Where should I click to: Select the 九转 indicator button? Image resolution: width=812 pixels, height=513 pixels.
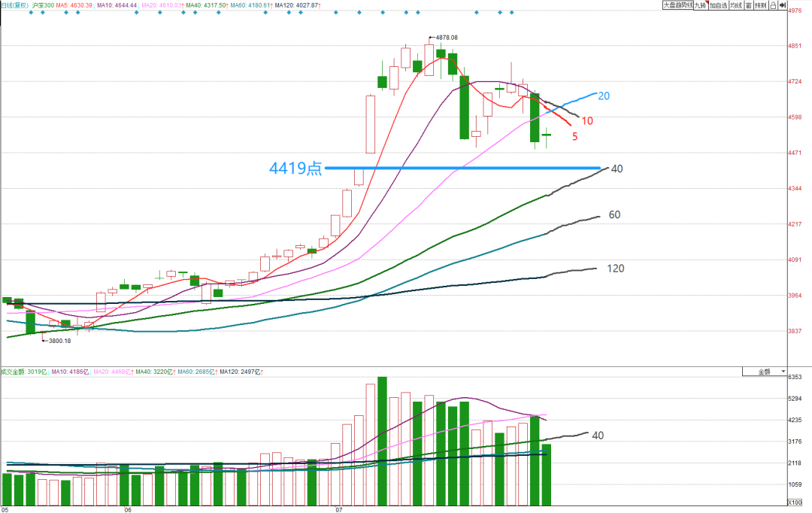pyautogui.click(x=701, y=5)
